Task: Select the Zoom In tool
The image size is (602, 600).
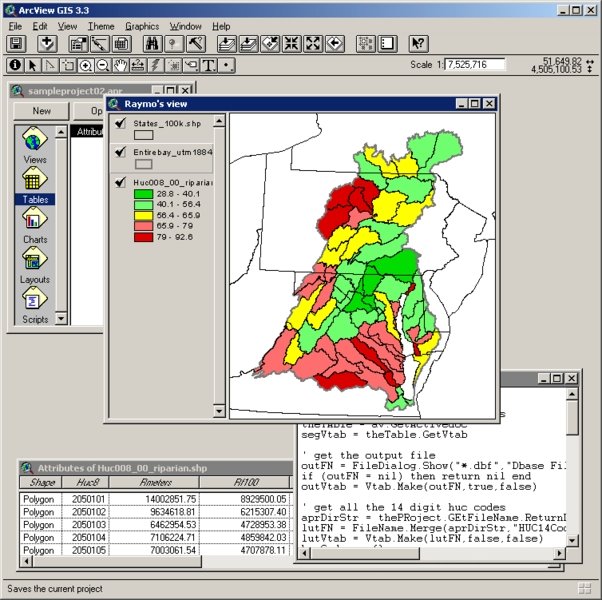Action: tap(86, 65)
